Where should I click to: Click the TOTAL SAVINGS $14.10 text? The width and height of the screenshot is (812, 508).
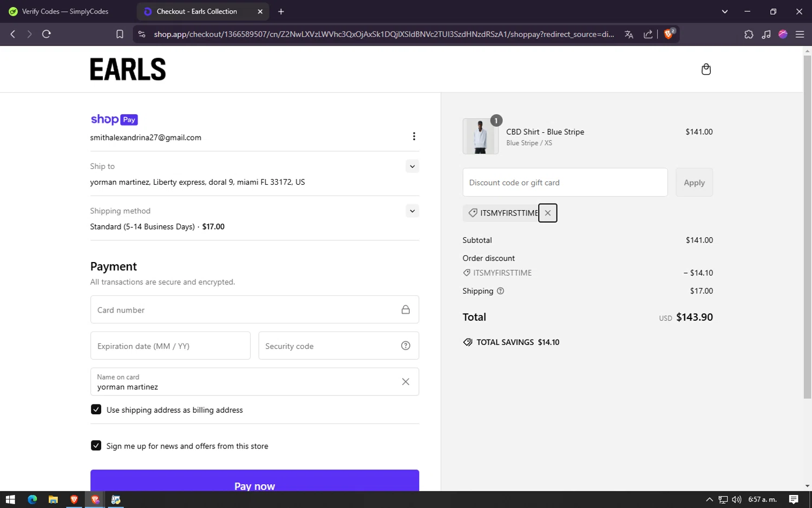tap(518, 342)
